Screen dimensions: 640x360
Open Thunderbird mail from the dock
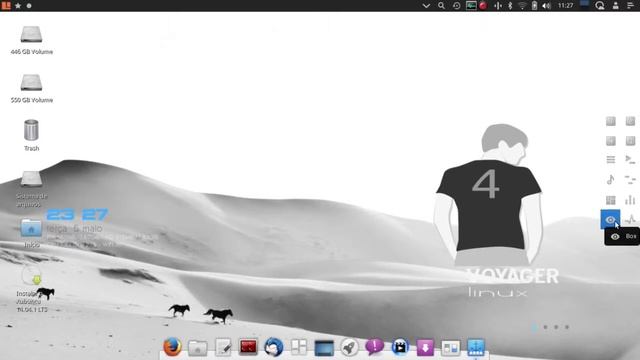coord(273,347)
